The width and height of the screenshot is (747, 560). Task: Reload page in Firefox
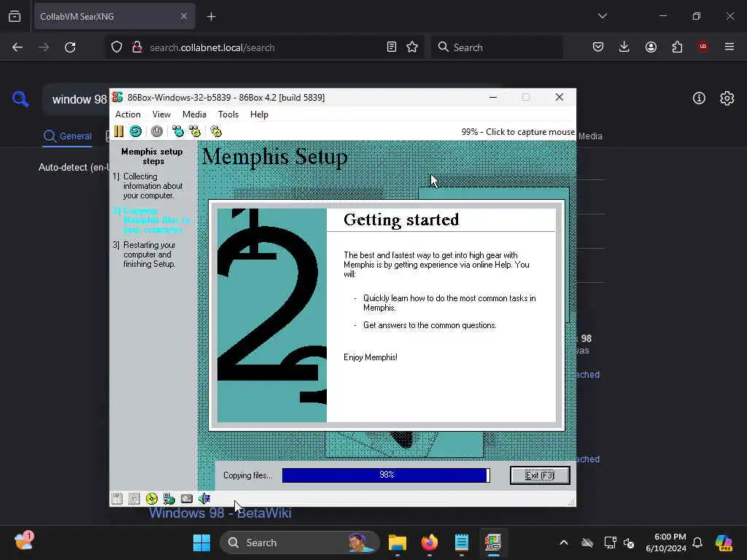point(70,47)
